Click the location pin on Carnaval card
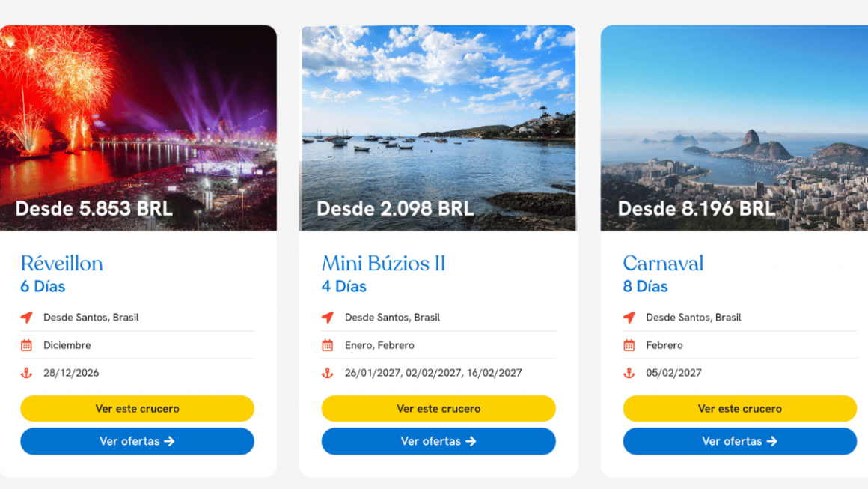The width and height of the screenshot is (868, 489). [630, 318]
